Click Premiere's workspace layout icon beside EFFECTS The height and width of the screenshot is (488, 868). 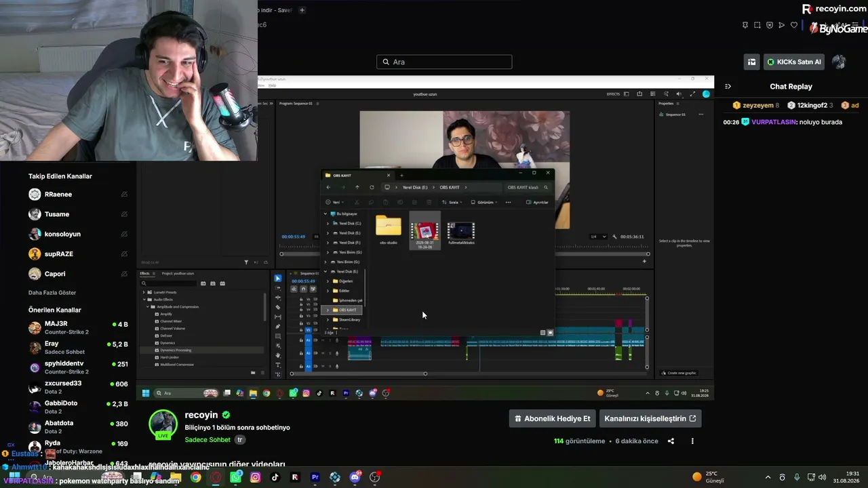(x=626, y=94)
